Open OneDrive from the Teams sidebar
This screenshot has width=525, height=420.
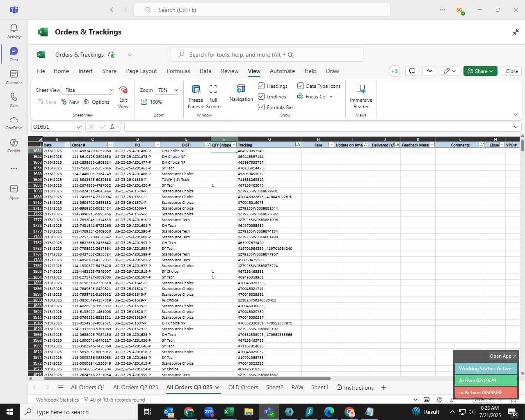click(x=14, y=123)
